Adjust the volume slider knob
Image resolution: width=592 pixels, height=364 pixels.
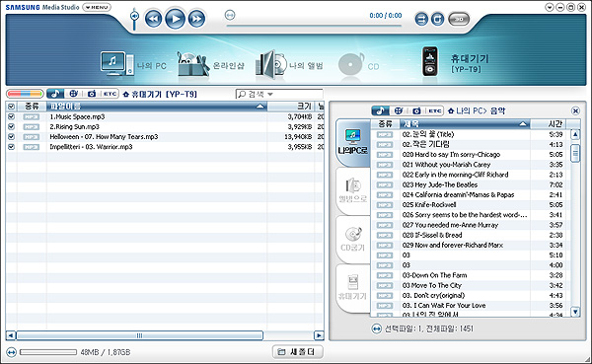(134, 16)
